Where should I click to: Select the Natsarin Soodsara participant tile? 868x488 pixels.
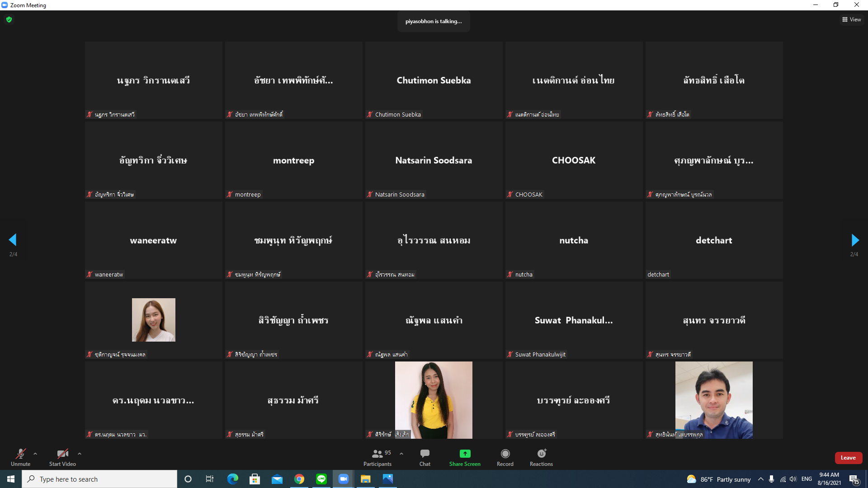coord(434,160)
